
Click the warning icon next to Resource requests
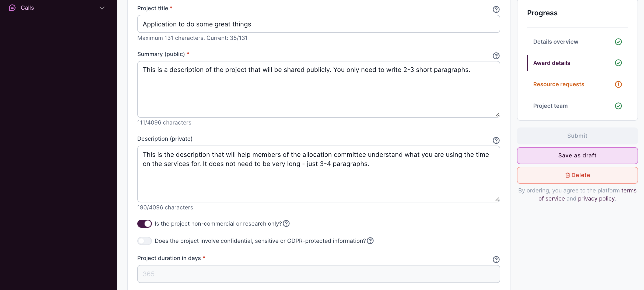pyautogui.click(x=618, y=84)
